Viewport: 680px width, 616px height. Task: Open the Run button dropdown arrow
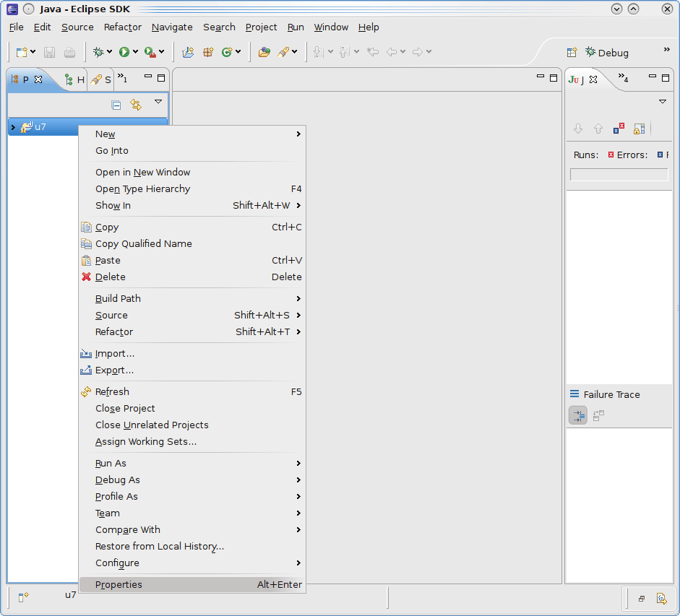[135, 52]
